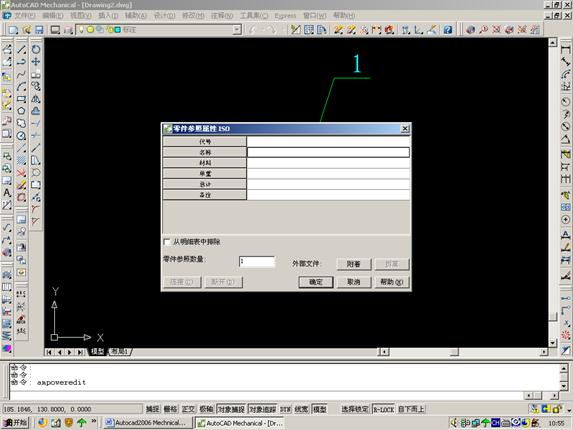
Task: Click the Windows 开始 Start button
Action: point(15,423)
